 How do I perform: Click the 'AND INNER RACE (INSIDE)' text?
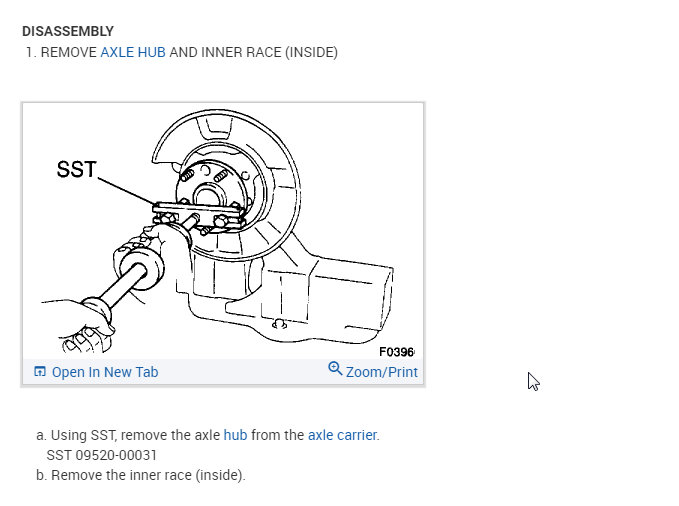click(253, 52)
